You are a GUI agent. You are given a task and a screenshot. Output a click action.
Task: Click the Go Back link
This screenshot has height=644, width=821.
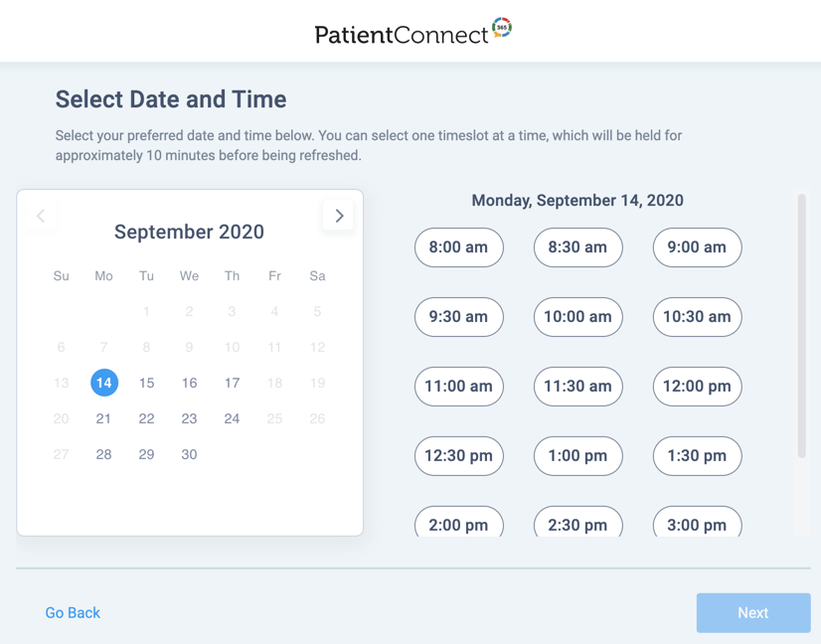tap(73, 612)
